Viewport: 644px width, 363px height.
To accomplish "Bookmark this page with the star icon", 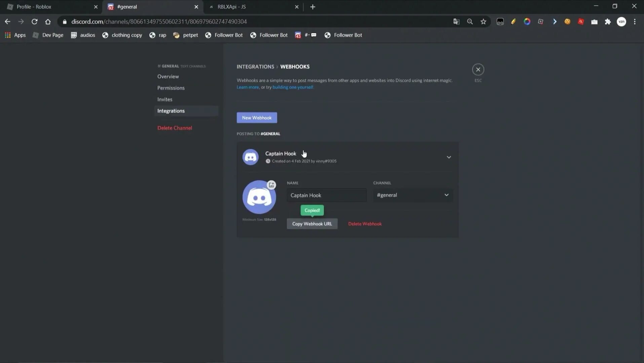I will 483,21.
